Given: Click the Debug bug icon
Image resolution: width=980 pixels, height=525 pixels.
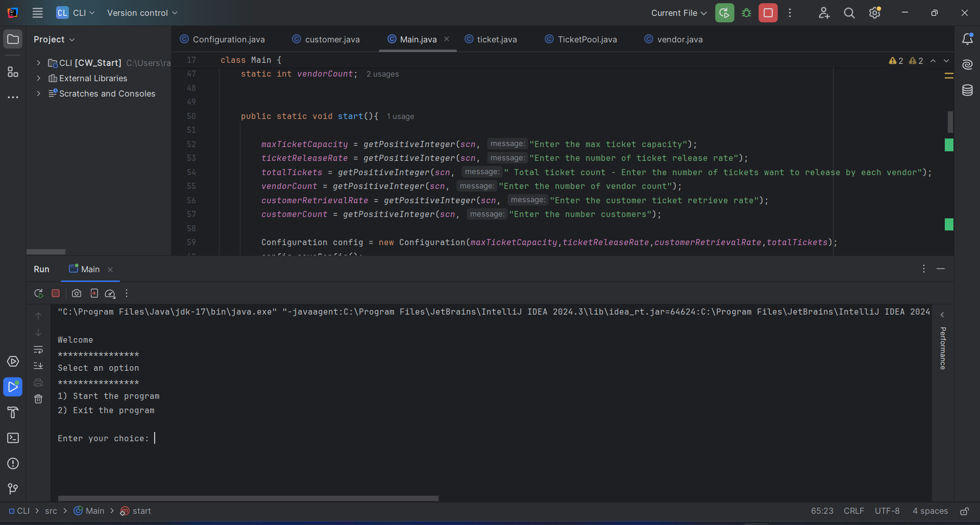Looking at the screenshot, I should click(x=746, y=13).
